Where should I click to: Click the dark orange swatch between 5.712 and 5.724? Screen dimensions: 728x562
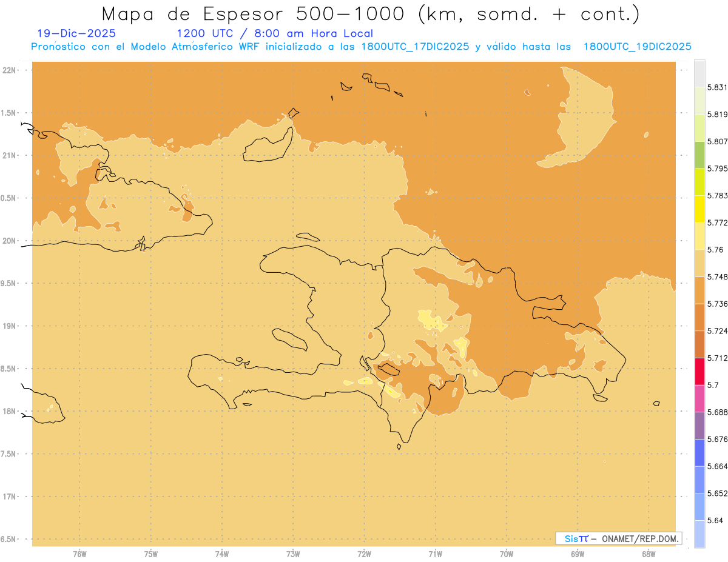[699, 344]
